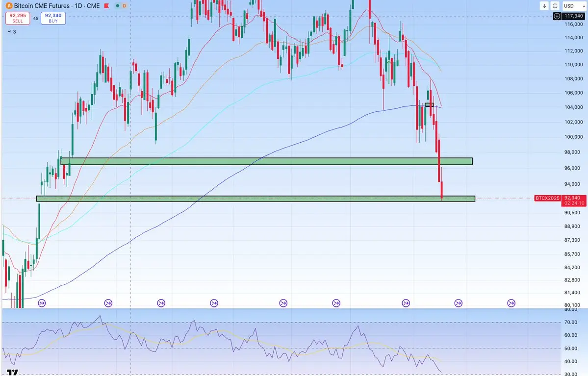
Task: Click the 104,000 price axis label
Action: (574, 107)
